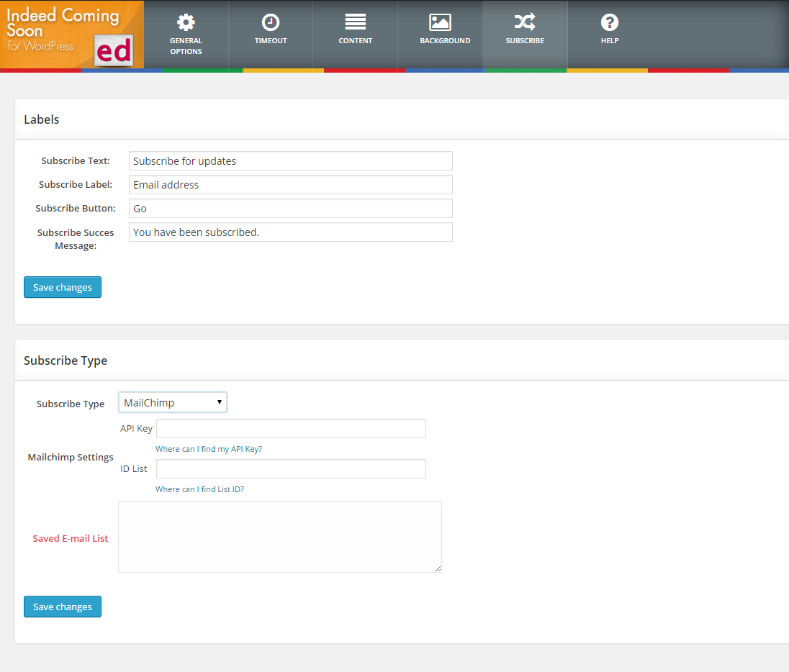This screenshot has height=672, width=789.
Task: Save changes in the Subscribe Type section
Action: (x=63, y=607)
